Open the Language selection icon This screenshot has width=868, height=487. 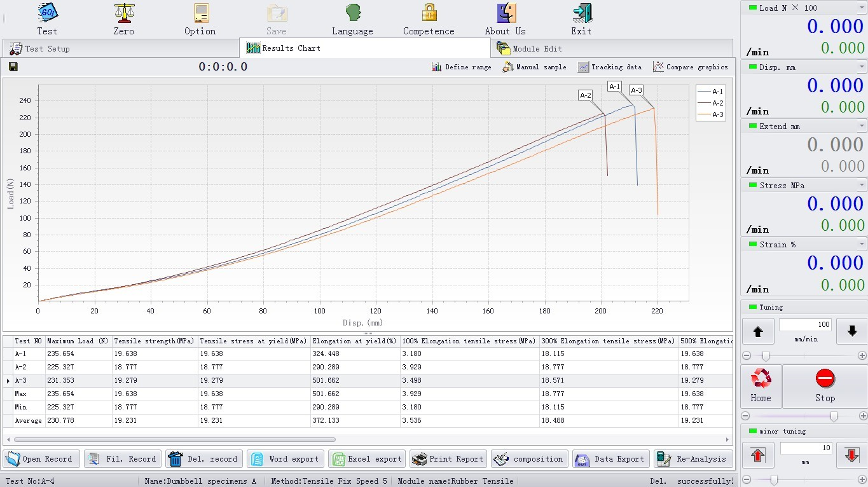[x=352, y=13]
